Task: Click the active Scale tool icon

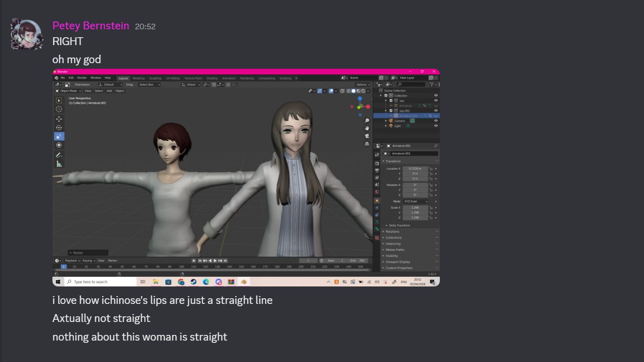Action: 59,136
